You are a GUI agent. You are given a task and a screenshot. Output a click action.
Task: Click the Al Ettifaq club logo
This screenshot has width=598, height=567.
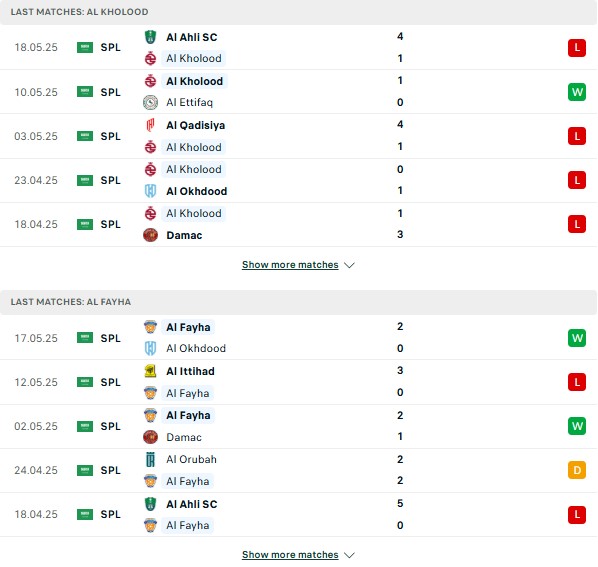[x=150, y=103]
